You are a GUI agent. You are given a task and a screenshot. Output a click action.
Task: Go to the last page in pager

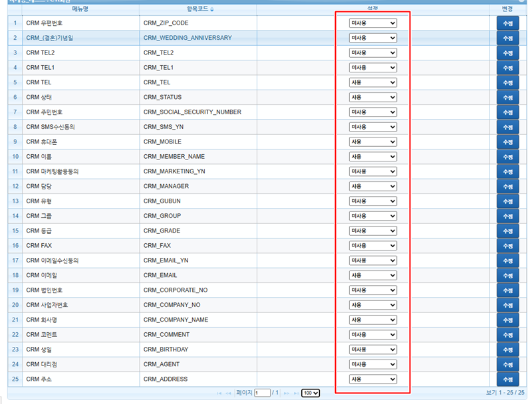tap(295, 393)
